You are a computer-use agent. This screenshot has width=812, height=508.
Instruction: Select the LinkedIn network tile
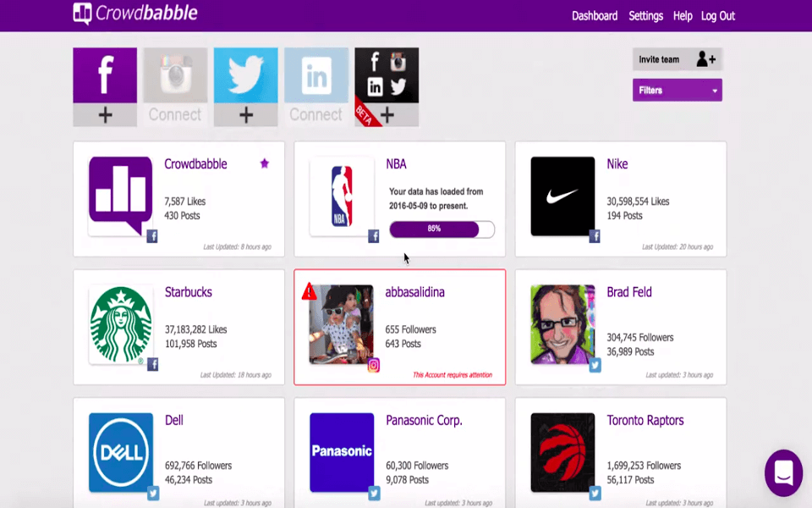pos(316,75)
